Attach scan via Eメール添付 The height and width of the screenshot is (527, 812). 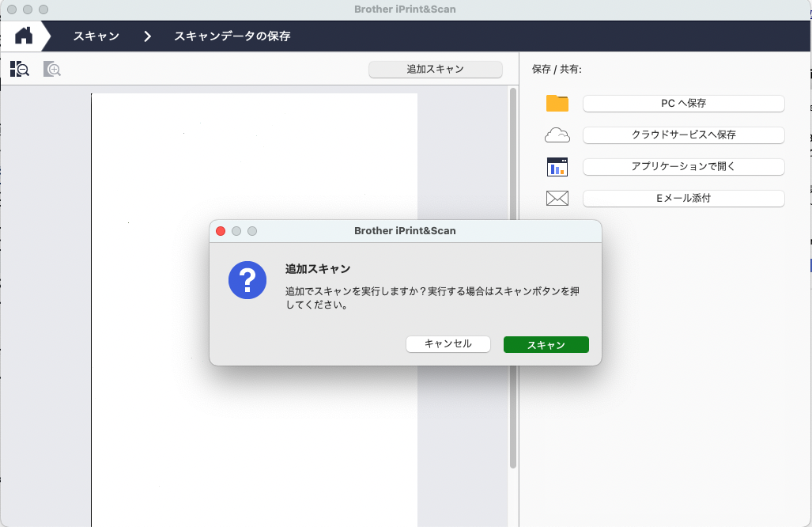pos(683,199)
